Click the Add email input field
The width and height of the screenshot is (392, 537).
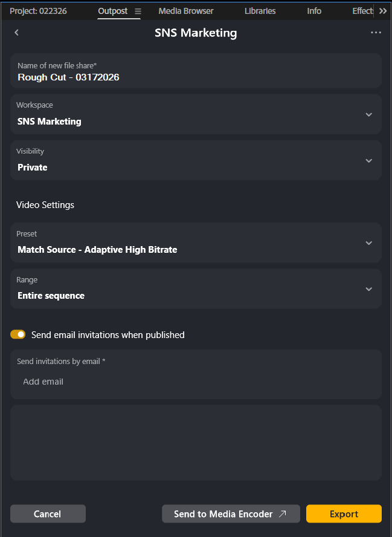coord(196,382)
